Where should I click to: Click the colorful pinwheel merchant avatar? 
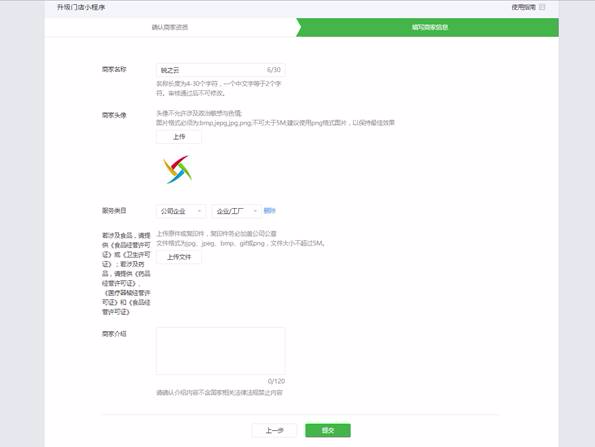point(178,169)
